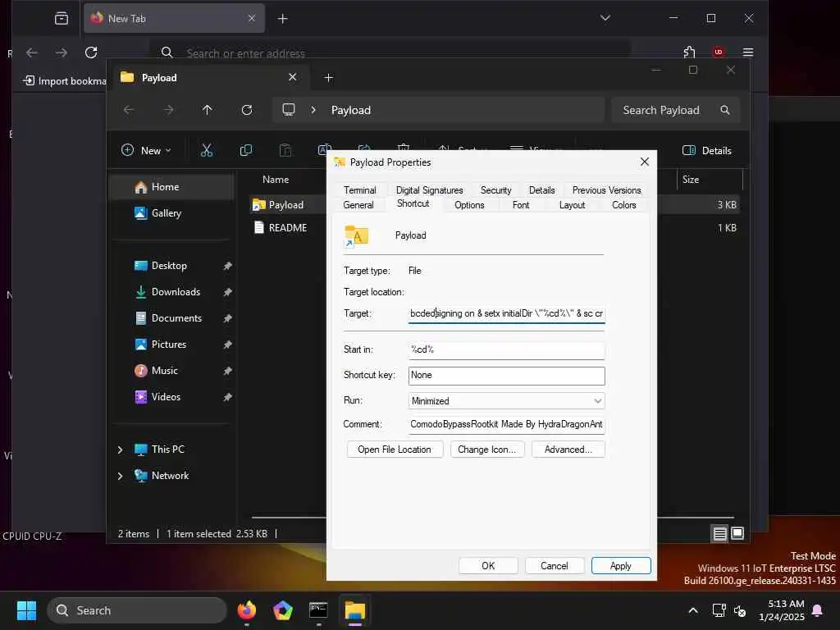Sort files by the Name column header
The width and height of the screenshot is (840, 630).
(276, 180)
